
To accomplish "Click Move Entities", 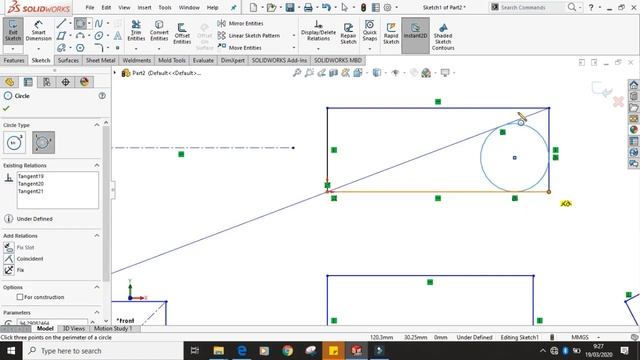I will click(x=240, y=47).
